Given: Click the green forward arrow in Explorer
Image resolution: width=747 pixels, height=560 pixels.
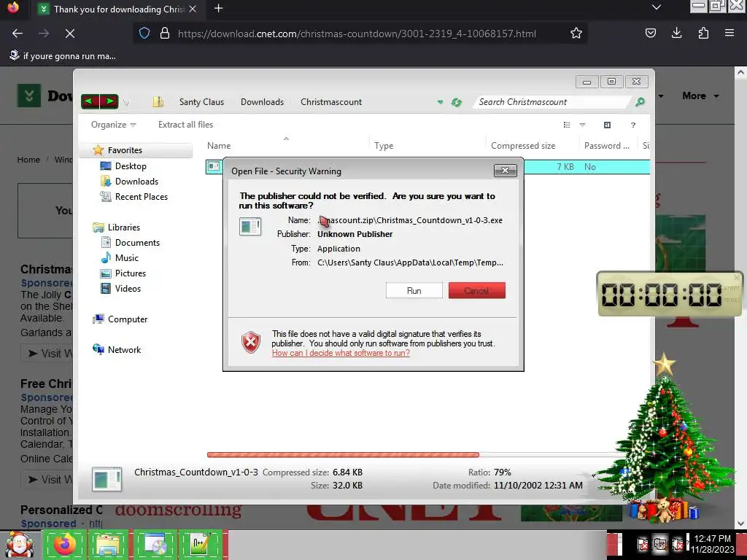Looking at the screenshot, I should pos(109,101).
